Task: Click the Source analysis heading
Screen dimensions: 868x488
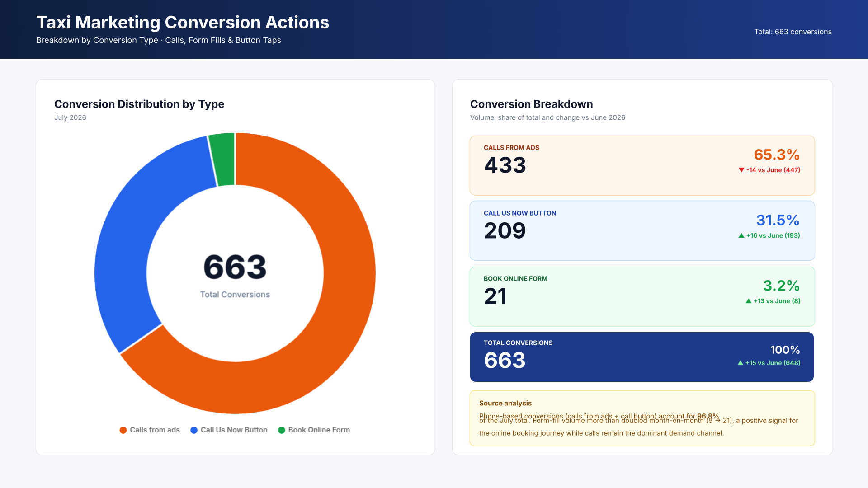Action: coord(505,403)
